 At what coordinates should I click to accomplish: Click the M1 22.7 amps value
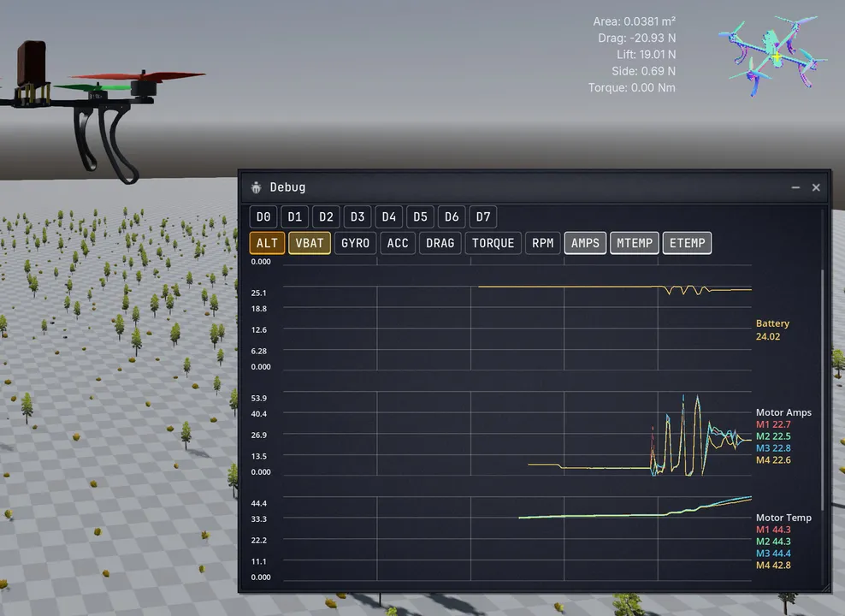773,424
